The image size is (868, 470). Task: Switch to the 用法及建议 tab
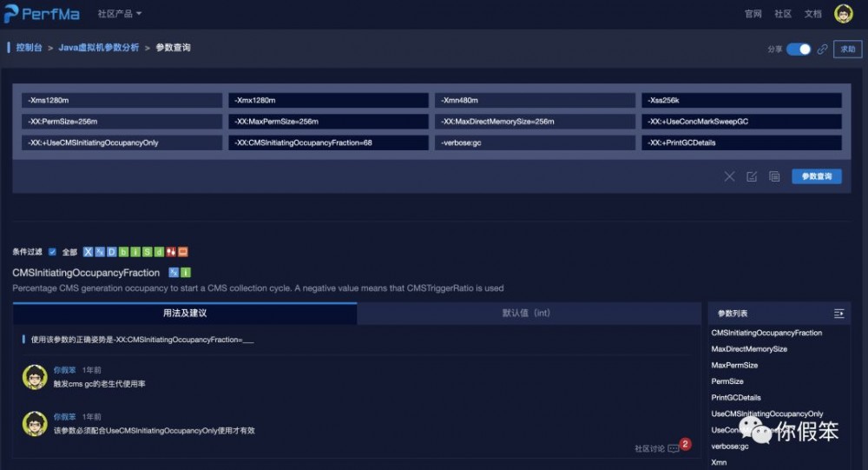tap(185, 313)
